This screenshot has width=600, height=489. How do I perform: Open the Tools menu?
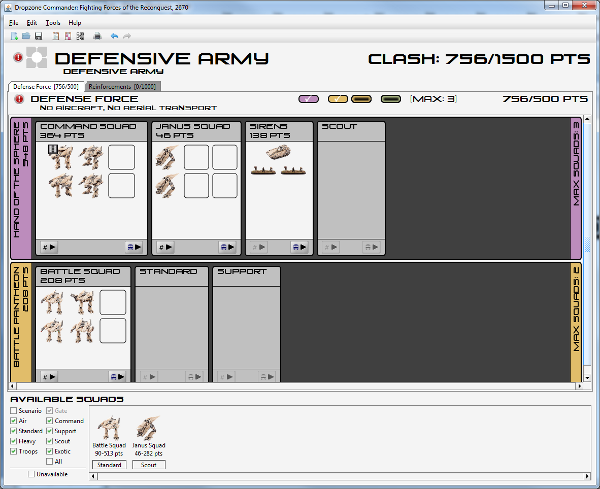click(53, 23)
